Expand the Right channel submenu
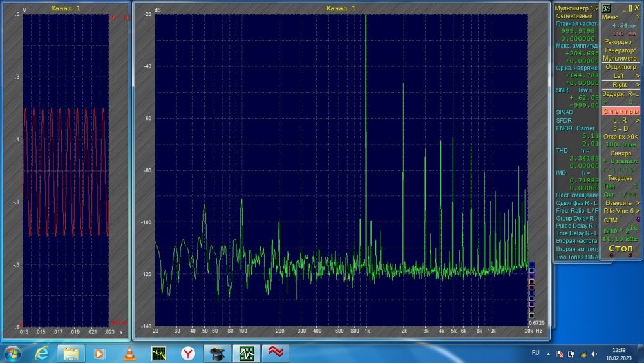The height and width of the screenshot is (363, 644). pos(621,84)
